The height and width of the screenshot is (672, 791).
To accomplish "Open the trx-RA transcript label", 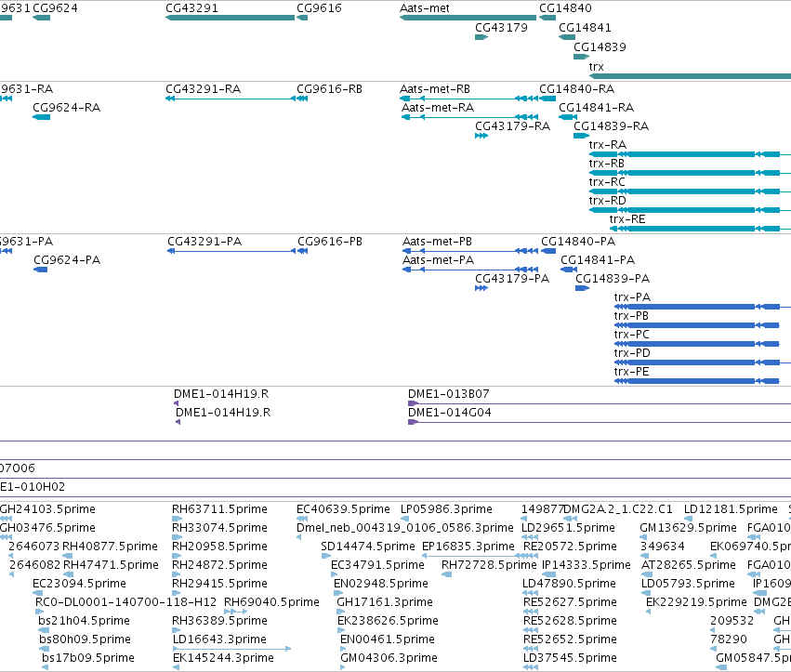I will point(607,145).
